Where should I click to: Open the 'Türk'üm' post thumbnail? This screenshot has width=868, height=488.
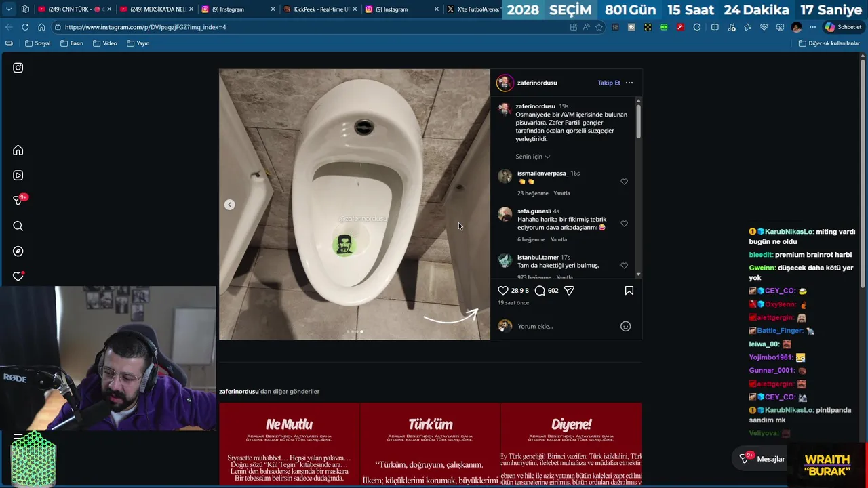(430, 445)
